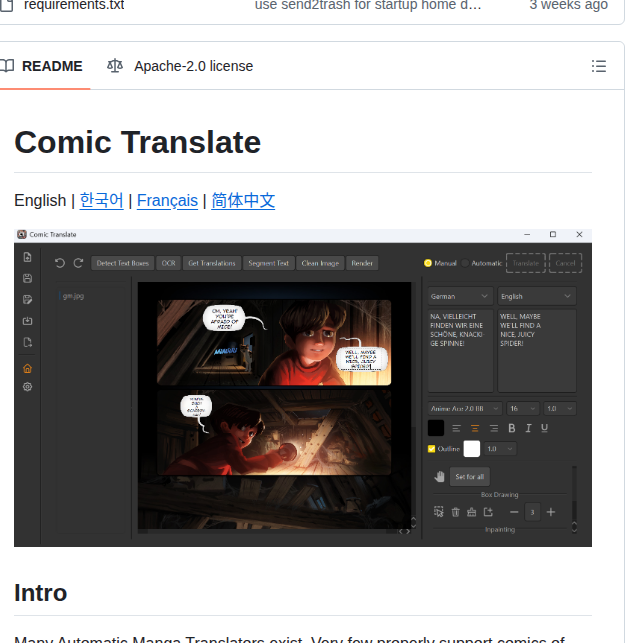Click the document with arrow export icon in sidebar
The image size is (643, 643).
[x=27, y=342]
